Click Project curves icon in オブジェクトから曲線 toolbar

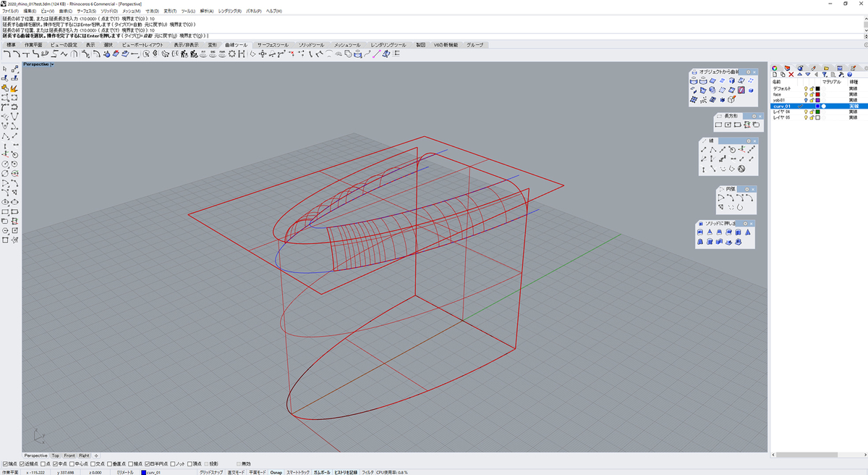pyautogui.click(x=694, y=80)
